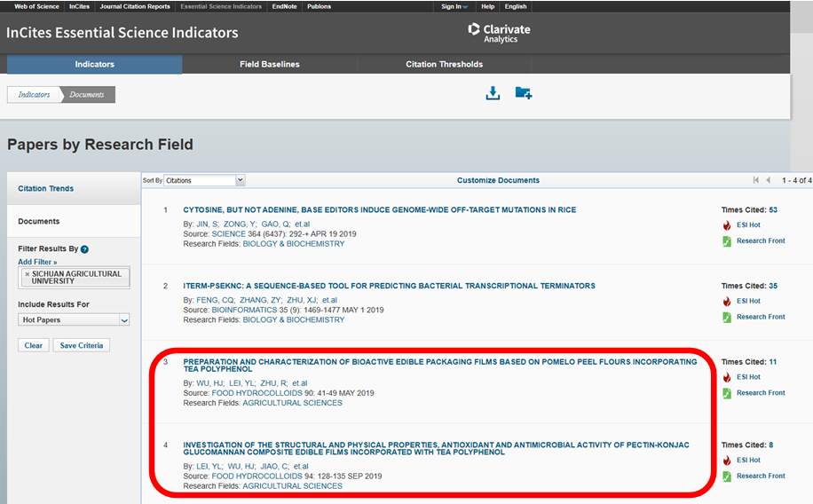
Task: Open the Citation Thresholds tab
Action: 444,65
